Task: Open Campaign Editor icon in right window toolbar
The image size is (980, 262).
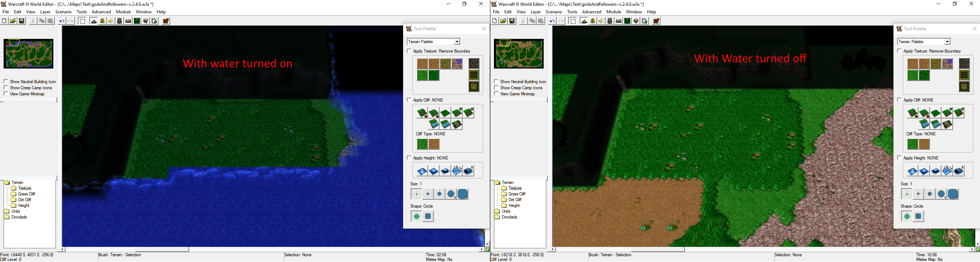Action: [619, 21]
